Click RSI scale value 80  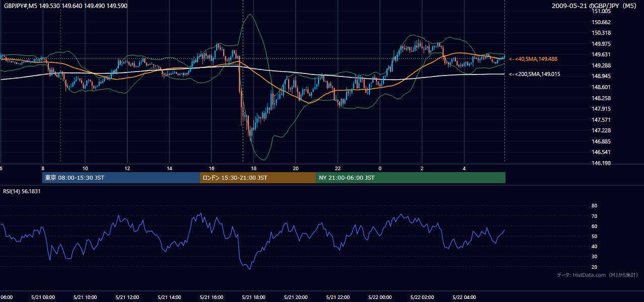[x=594, y=206]
